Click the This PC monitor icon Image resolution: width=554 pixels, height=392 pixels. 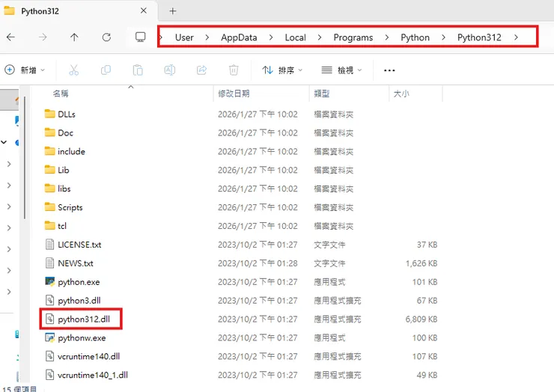coord(140,37)
